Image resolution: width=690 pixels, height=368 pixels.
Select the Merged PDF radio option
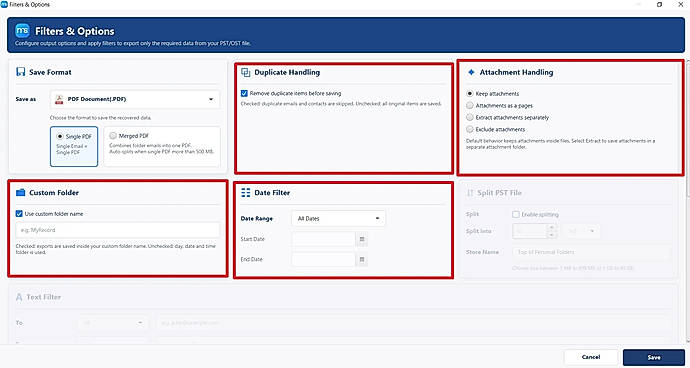113,136
